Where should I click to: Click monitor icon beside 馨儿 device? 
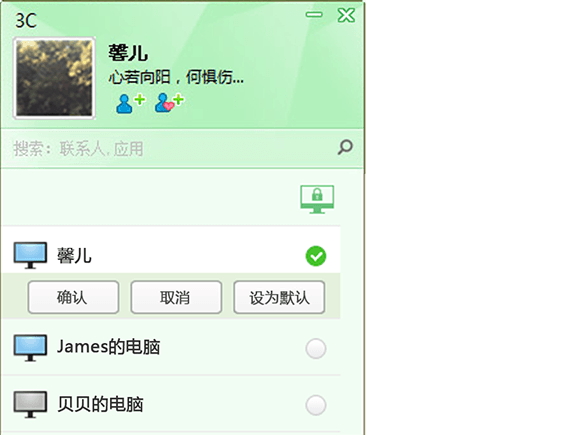30,256
